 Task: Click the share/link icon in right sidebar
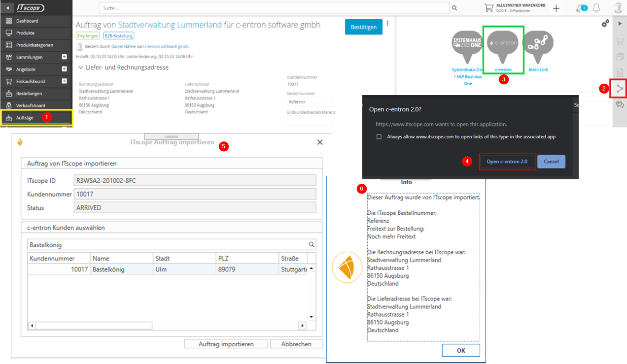(x=619, y=89)
